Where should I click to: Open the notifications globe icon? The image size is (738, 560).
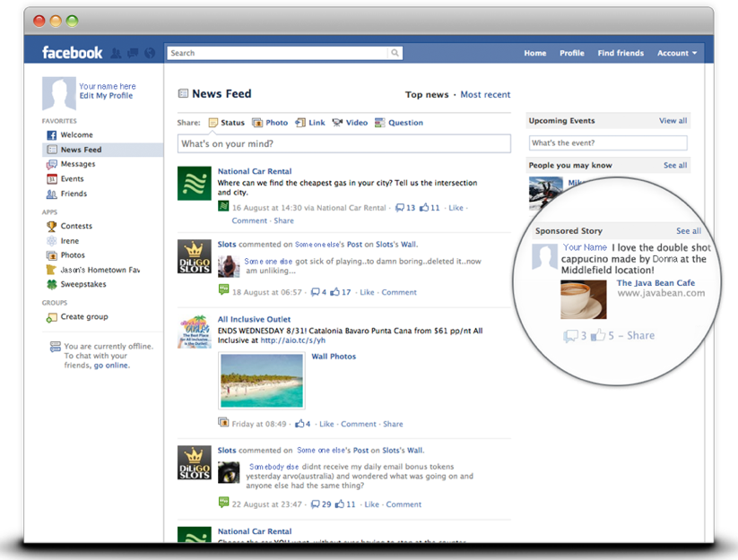pos(150,53)
